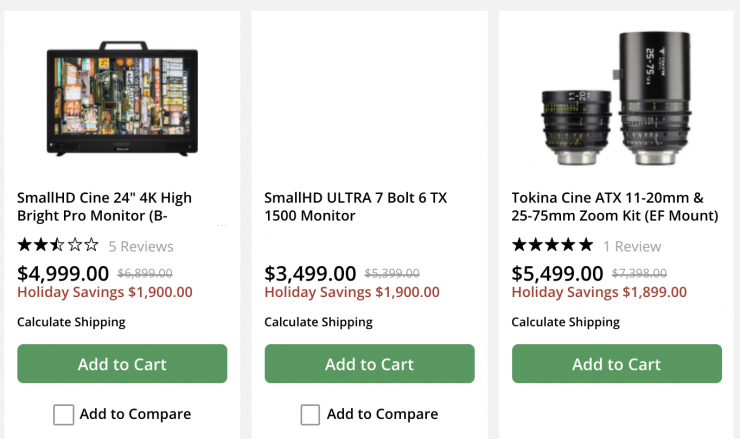The width and height of the screenshot is (740, 439).
Task: Click the five-star rating for Tokina kit
Action: point(552,245)
